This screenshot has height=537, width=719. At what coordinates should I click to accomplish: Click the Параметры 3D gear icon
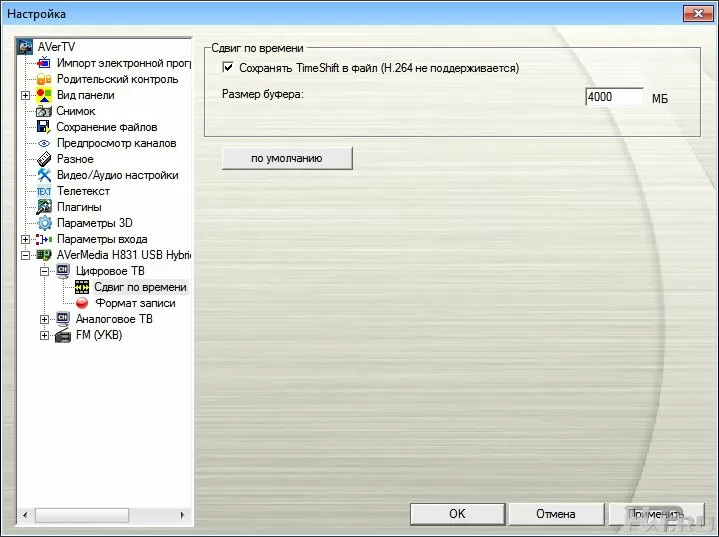pos(44,223)
